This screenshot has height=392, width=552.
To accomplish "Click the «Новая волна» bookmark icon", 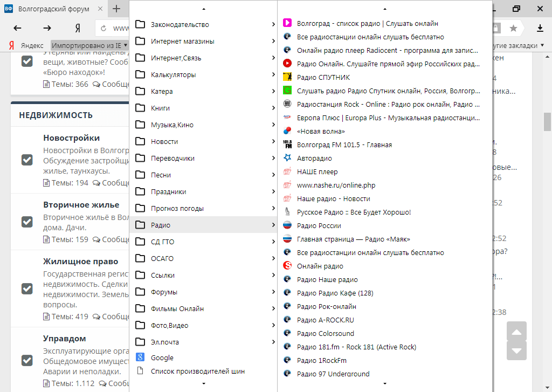I will click(287, 131).
